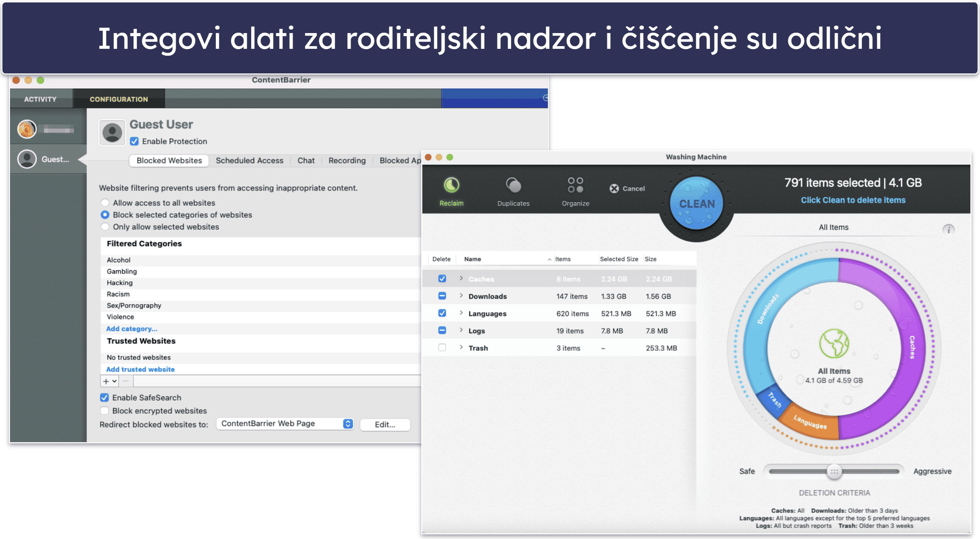Screen dimensions: 980x539
Task: Toggle Enable SafeSearch checkbox
Action: tap(104, 398)
